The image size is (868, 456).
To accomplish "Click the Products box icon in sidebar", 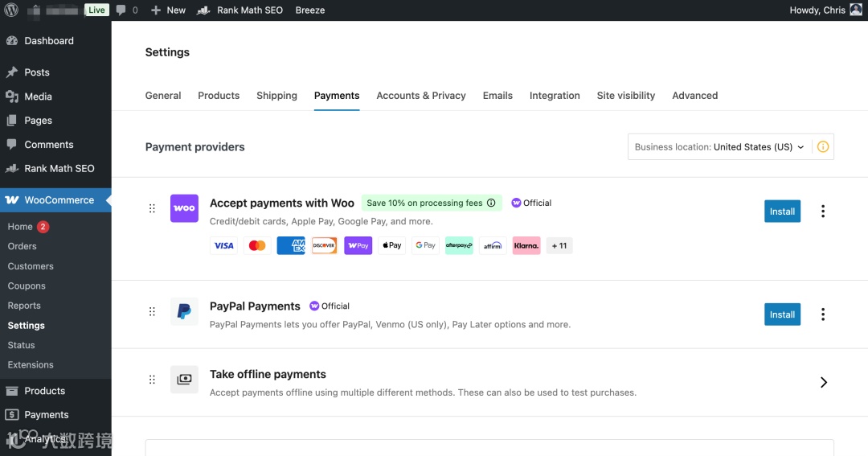I will point(11,391).
